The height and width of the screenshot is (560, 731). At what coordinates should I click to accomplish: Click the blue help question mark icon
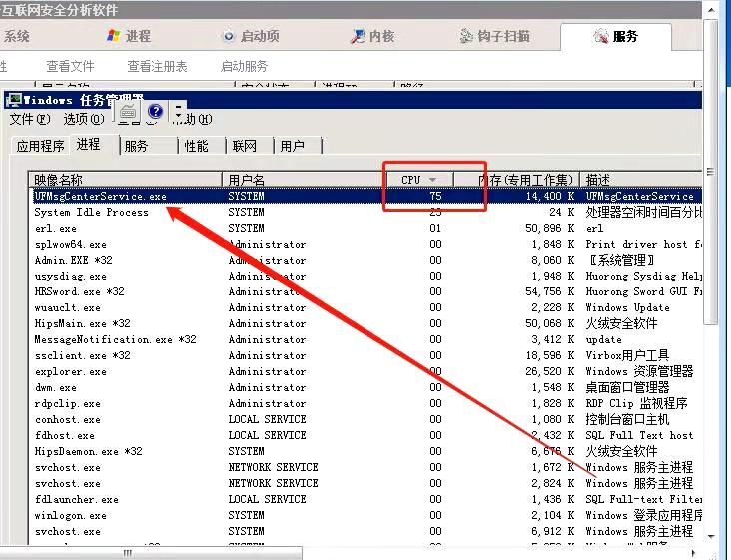tap(155, 112)
